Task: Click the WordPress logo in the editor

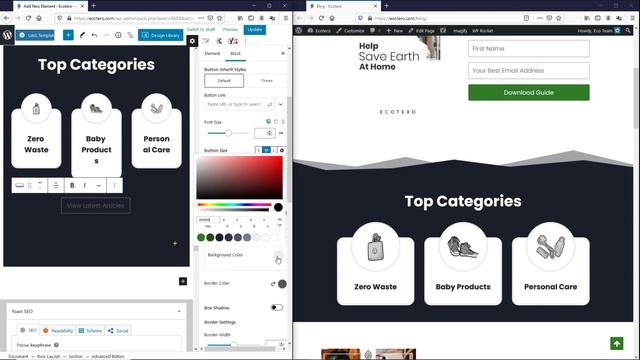Action: pyautogui.click(x=7, y=35)
